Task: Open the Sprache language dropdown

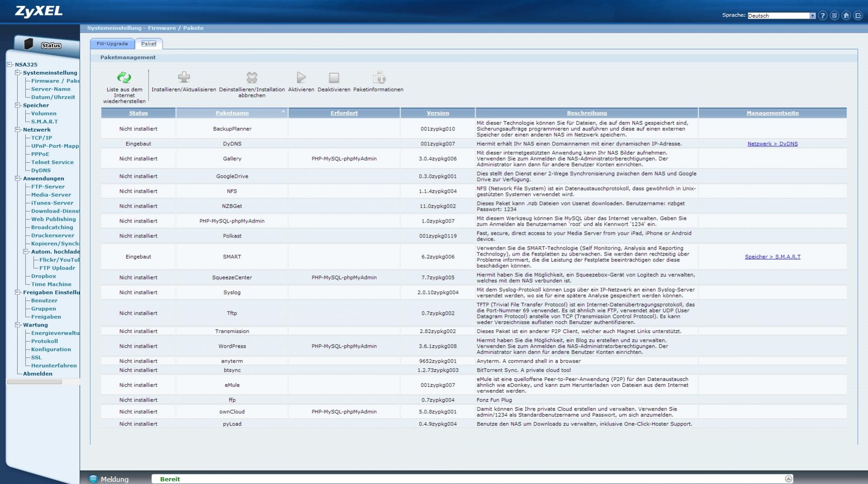Action: (x=782, y=15)
